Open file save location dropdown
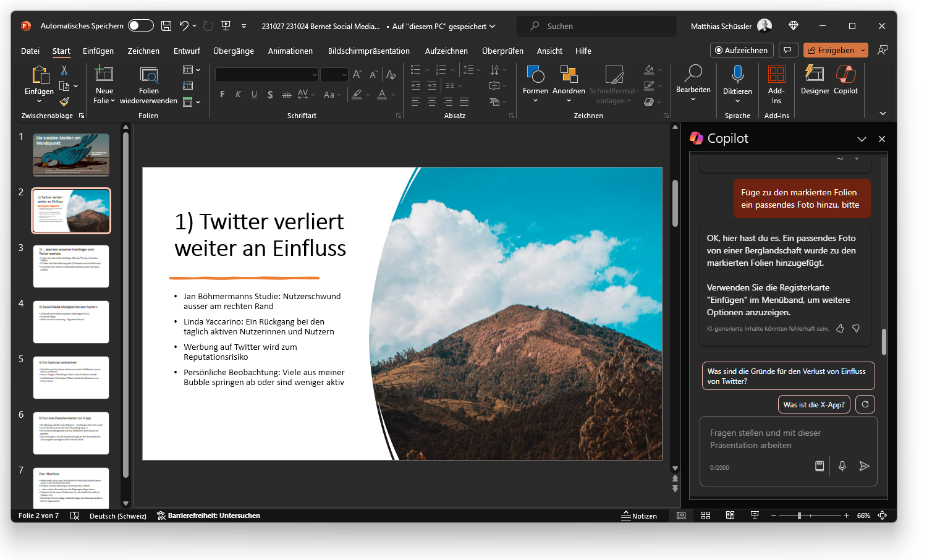 pyautogui.click(x=493, y=26)
